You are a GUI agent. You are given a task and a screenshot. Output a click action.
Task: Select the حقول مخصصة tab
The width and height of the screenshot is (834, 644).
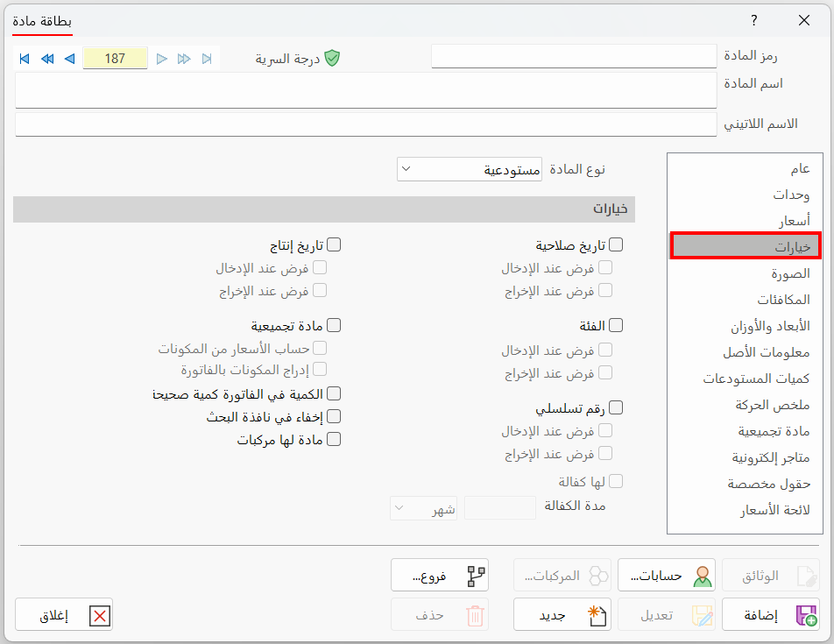pyautogui.click(x=745, y=484)
